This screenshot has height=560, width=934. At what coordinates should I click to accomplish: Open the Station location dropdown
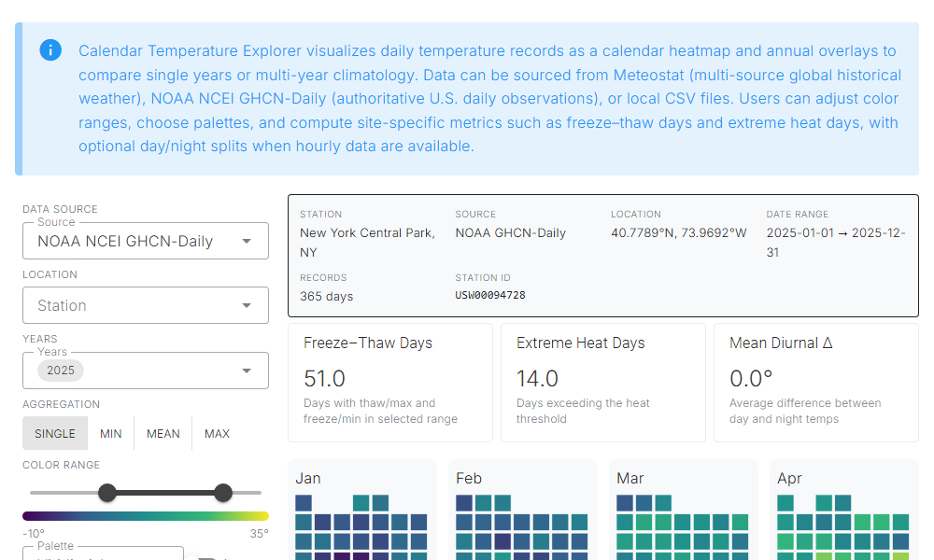pos(145,304)
